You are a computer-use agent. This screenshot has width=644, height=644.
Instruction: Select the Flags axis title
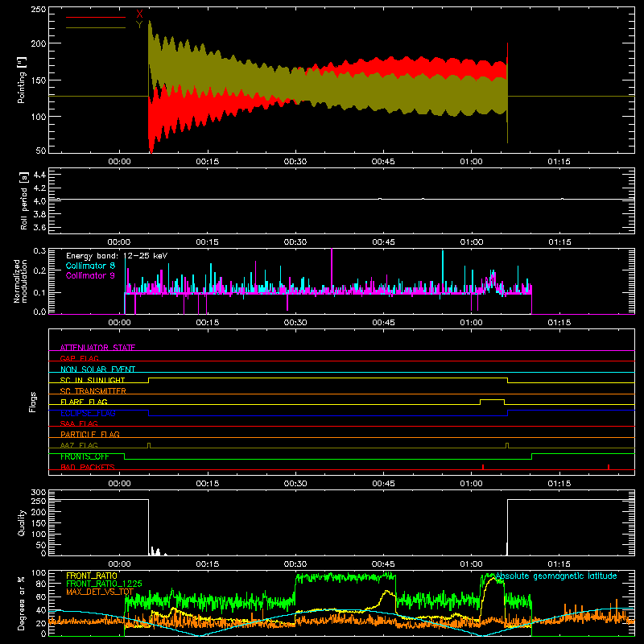tap(33, 402)
